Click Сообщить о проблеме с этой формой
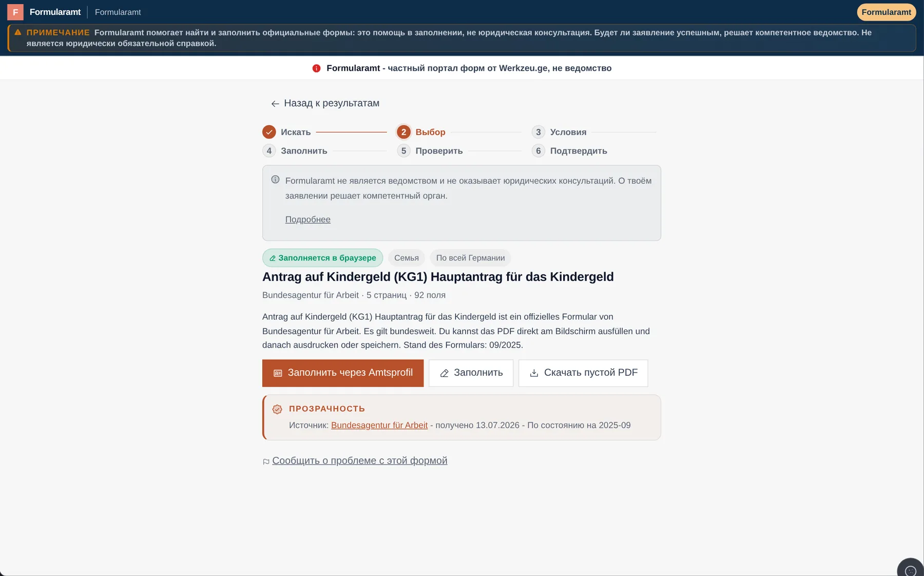This screenshot has height=576, width=924. (x=360, y=461)
